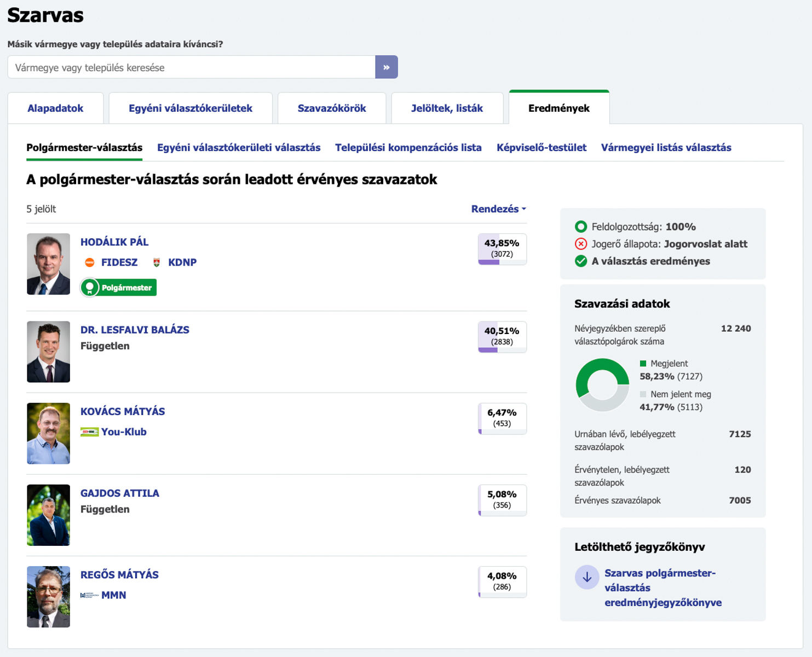Open the Szavazókörök tab
The height and width of the screenshot is (657, 812).
point(332,108)
